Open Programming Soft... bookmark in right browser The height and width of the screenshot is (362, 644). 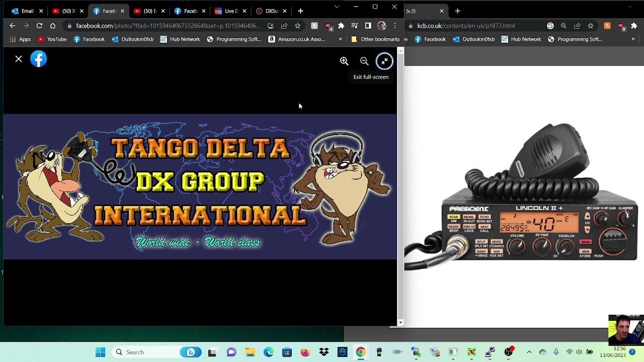click(x=575, y=39)
